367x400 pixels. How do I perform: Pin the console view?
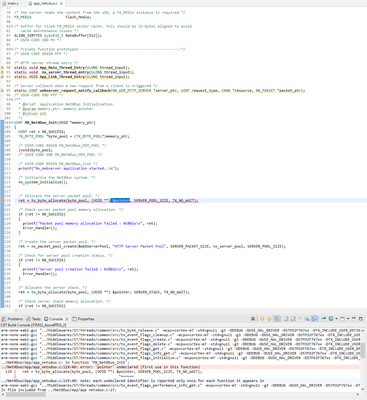click(x=324, y=319)
